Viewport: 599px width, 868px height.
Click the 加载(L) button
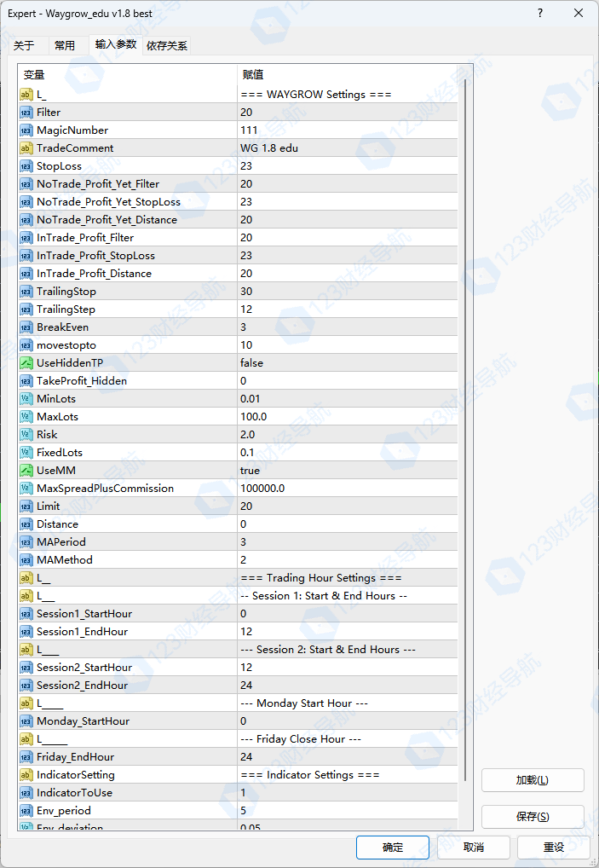533,780
